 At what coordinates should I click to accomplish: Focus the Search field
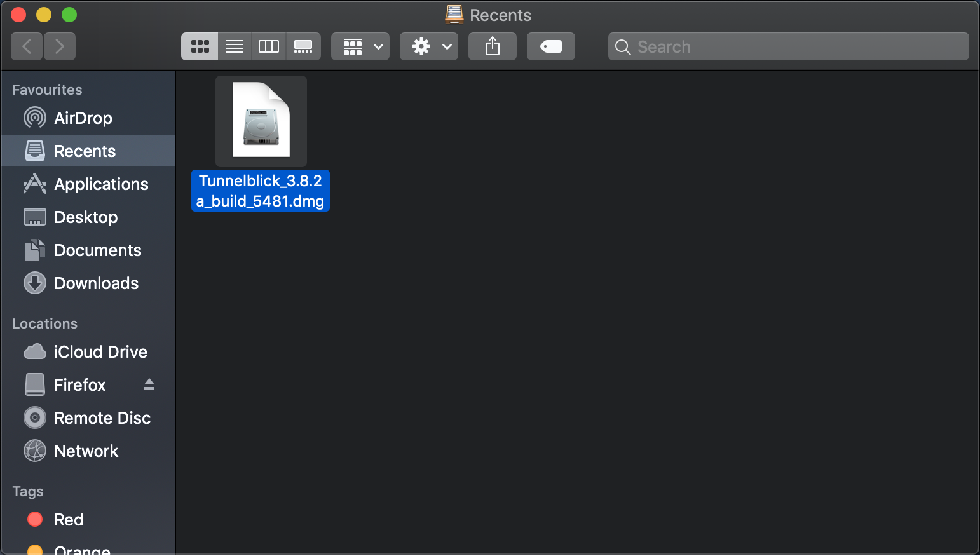(x=789, y=46)
